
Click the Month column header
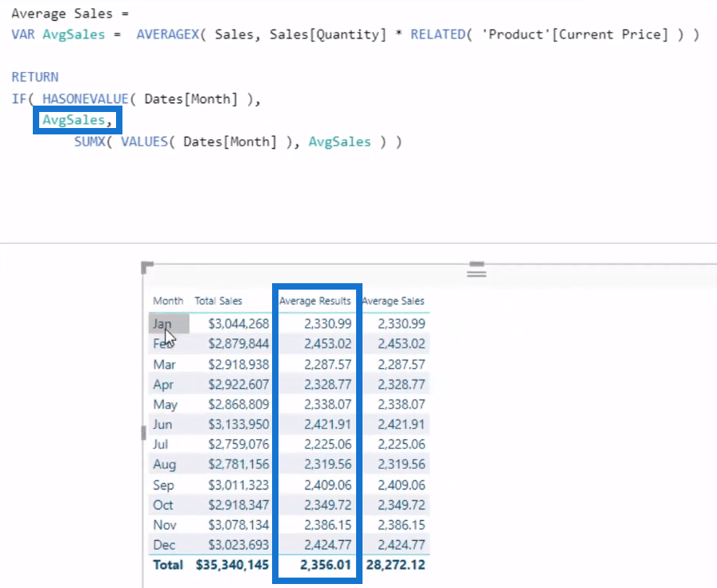[x=168, y=301]
